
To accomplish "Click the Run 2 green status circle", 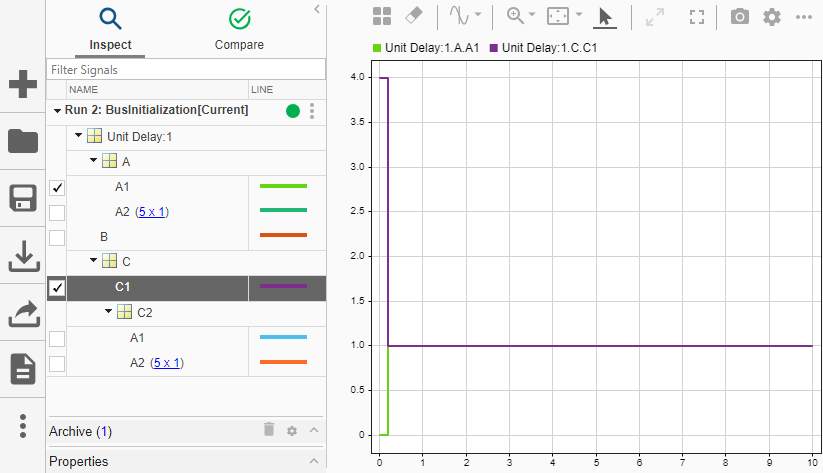I will point(293,111).
